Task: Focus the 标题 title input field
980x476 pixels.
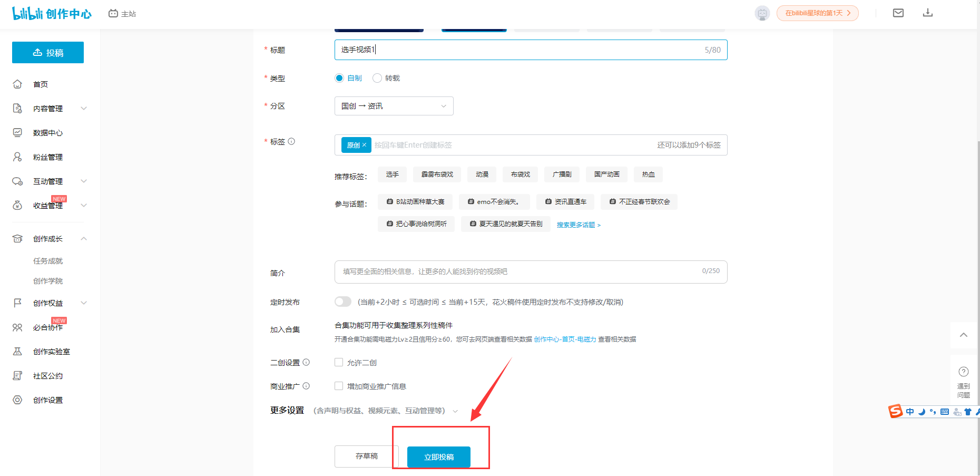Action: [531, 50]
